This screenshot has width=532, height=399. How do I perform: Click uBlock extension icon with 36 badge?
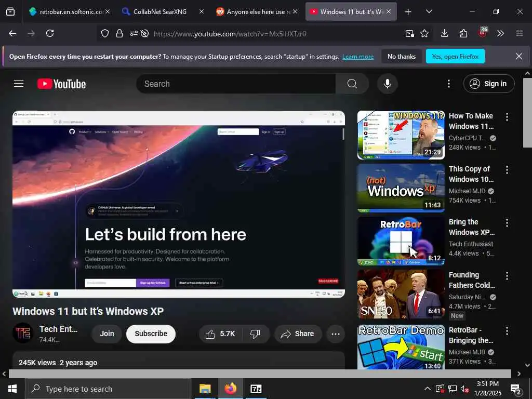click(483, 33)
